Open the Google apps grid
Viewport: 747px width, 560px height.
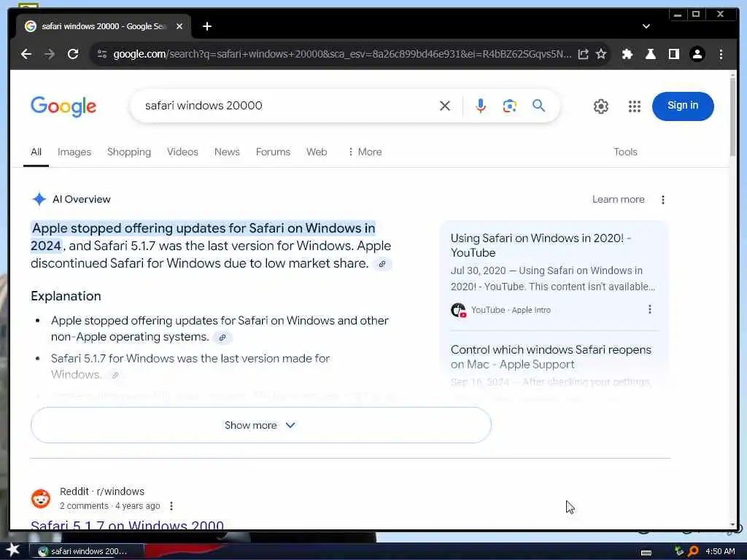[634, 106]
